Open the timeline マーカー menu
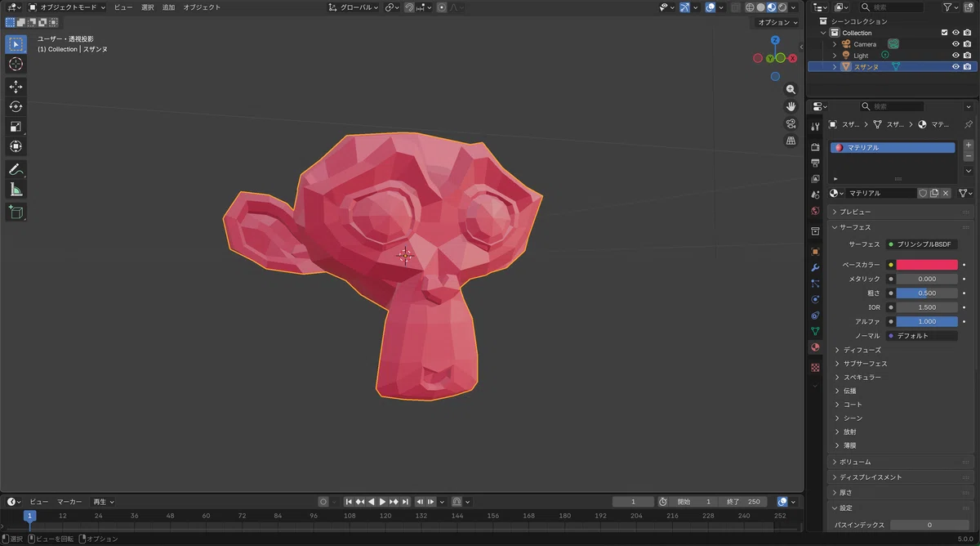 69,502
